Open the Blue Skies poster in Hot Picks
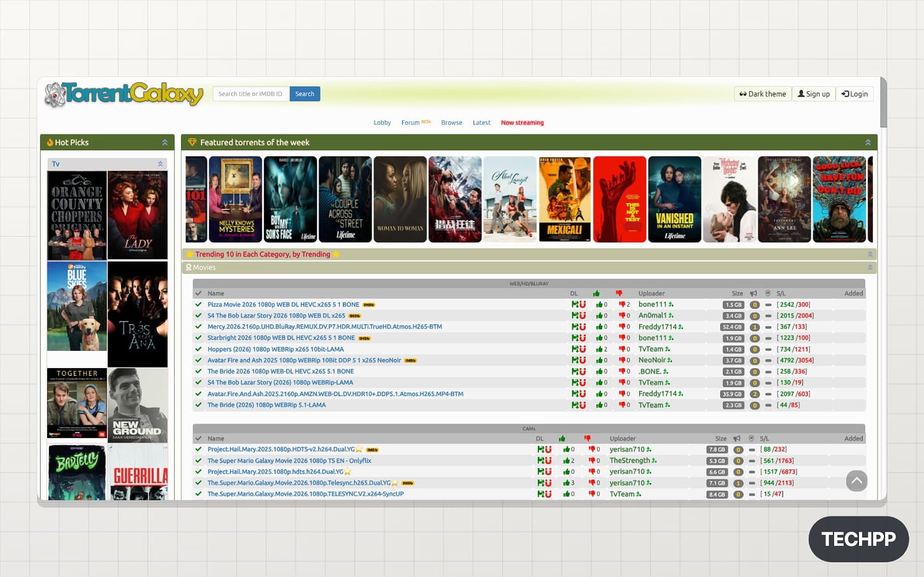Viewport: 924px width, 577px height. click(77, 306)
